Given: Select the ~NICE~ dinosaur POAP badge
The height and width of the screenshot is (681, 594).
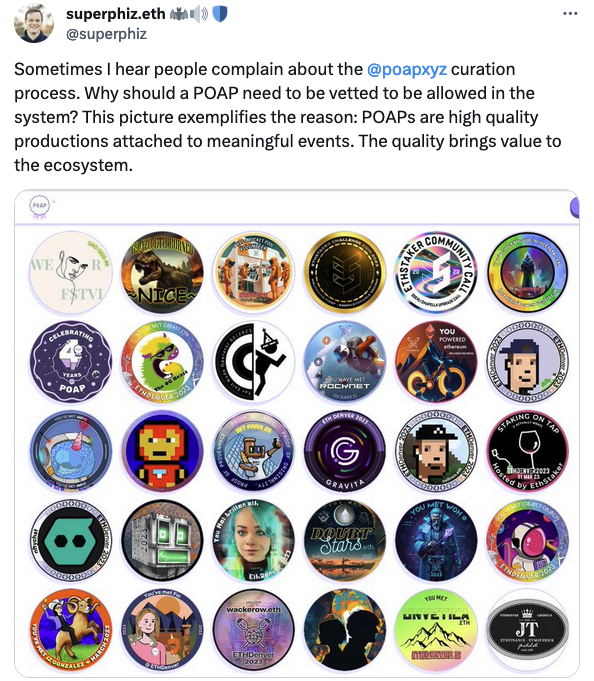Looking at the screenshot, I should click(x=162, y=272).
